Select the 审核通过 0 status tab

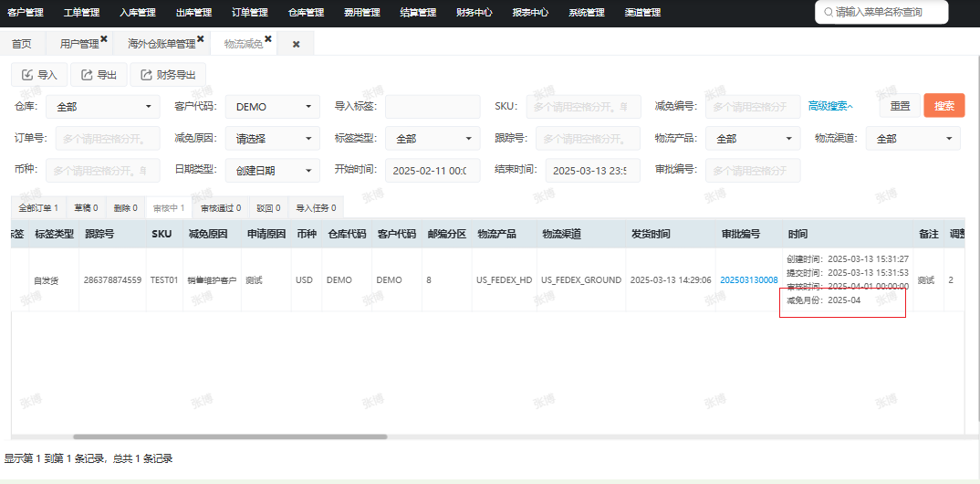click(221, 207)
